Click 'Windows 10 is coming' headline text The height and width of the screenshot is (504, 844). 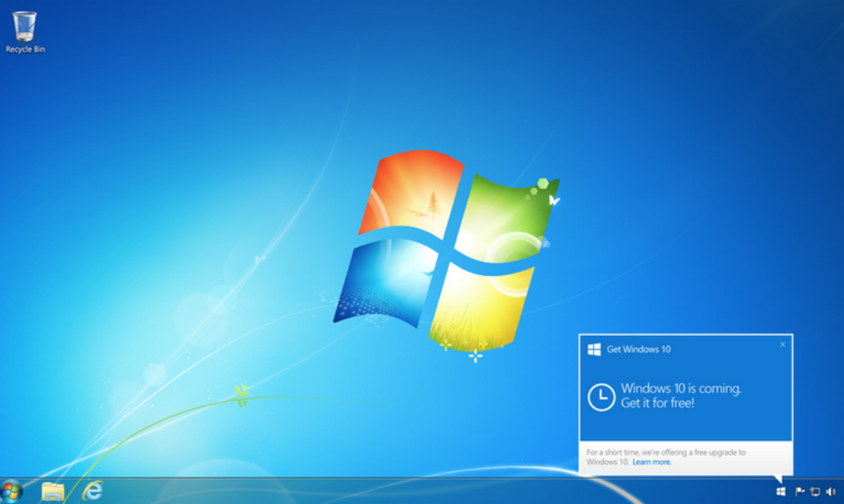coord(680,388)
